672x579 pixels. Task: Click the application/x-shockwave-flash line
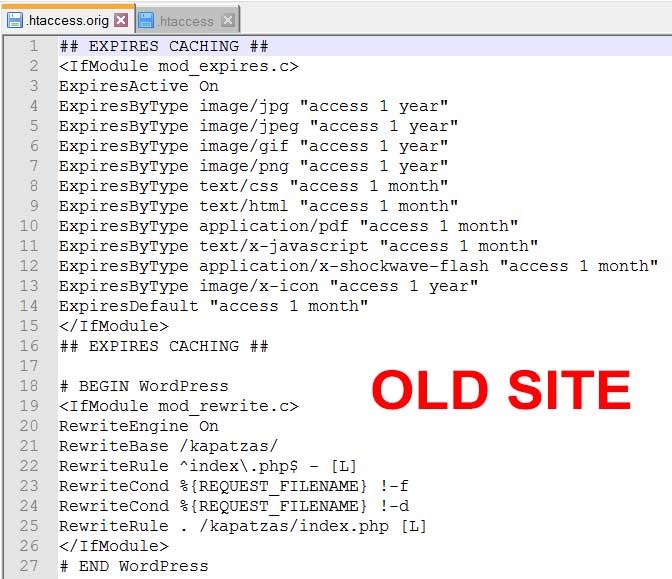358,266
